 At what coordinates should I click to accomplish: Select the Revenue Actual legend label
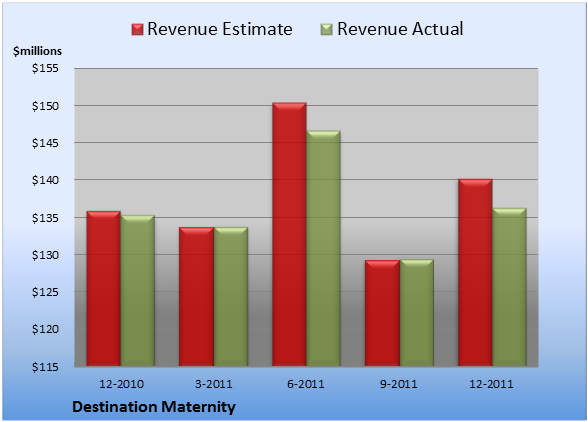point(400,29)
